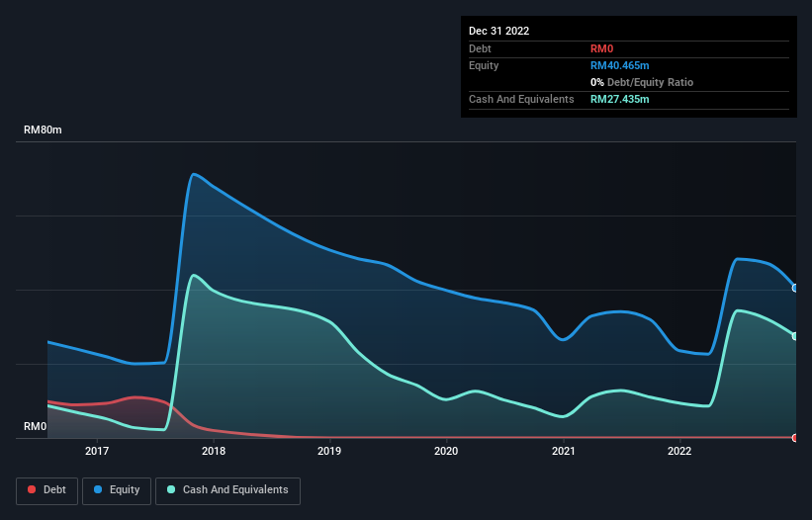Click the 2022 x-axis label
The image size is (812, 520).
tap(679, 451)
